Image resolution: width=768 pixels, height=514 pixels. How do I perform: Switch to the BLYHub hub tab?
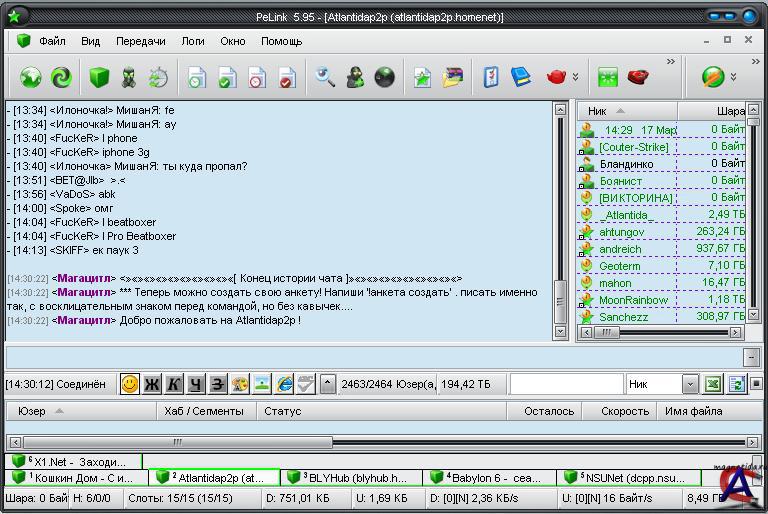(x=352, y=478)
